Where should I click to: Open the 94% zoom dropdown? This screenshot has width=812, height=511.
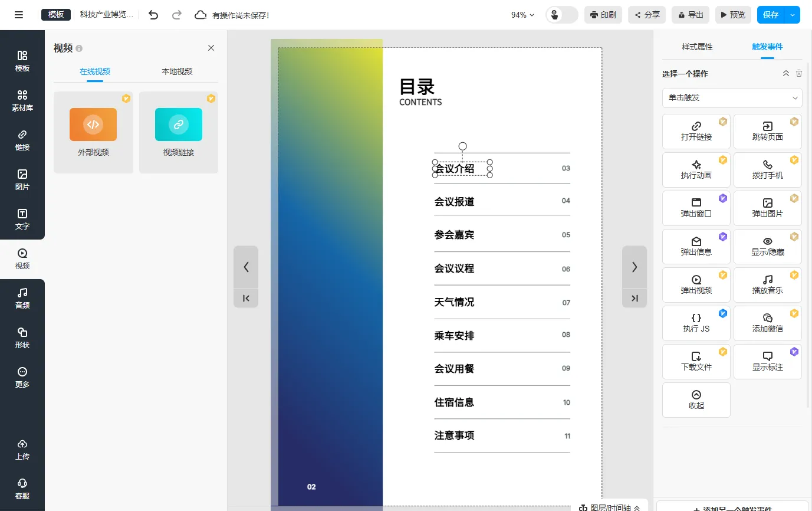(522, 15)
